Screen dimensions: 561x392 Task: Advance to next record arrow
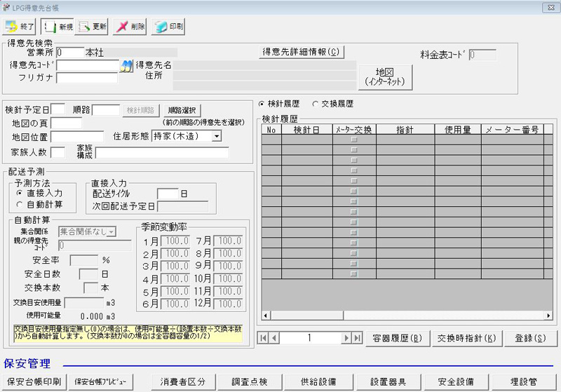(x=346, y=338)
